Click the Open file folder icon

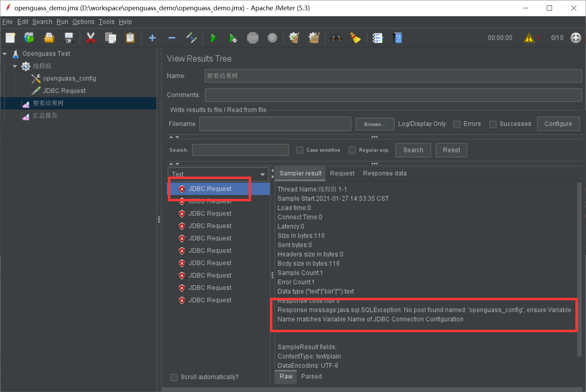[x=49, y=38]
